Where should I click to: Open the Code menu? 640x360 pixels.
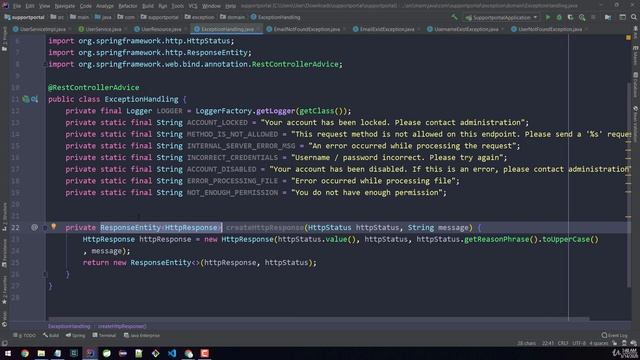(x=86, y=6)
